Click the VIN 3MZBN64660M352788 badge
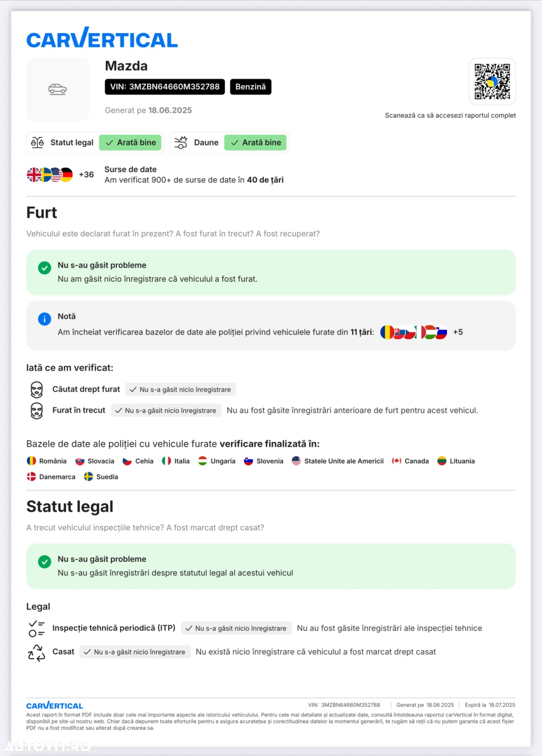The image size is (542, 756). (165, 87)
